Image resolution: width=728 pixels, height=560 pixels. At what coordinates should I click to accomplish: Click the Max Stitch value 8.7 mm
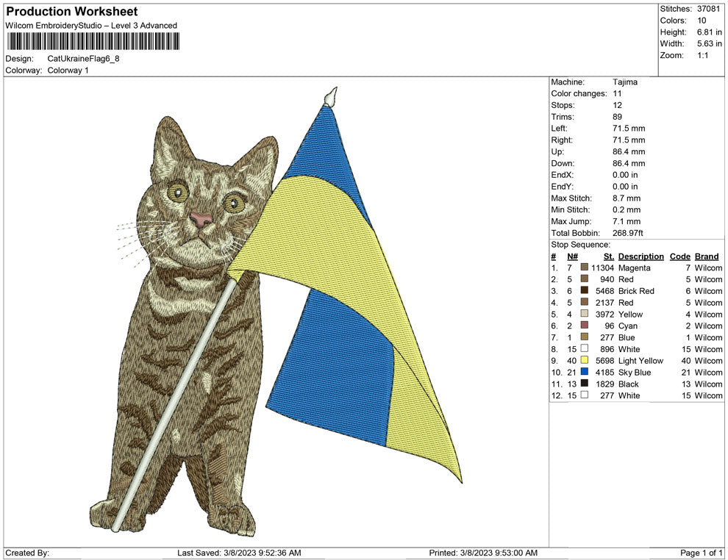[627, 198]
